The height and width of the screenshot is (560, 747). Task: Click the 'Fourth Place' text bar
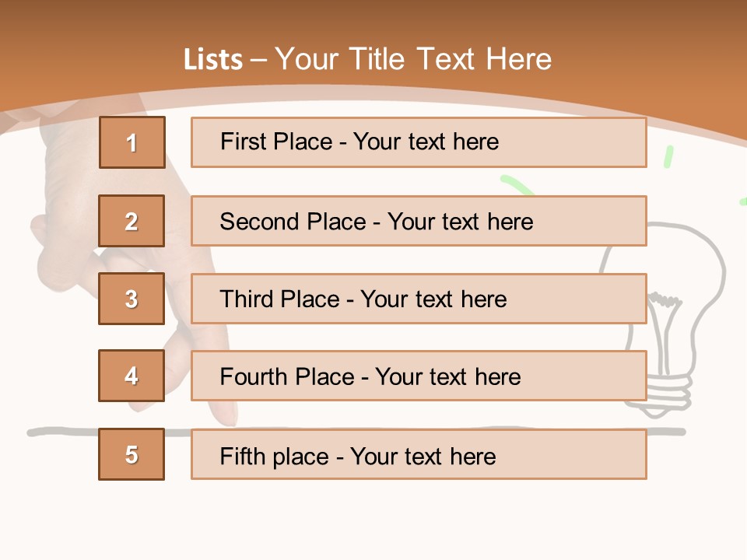pos(419,376)
